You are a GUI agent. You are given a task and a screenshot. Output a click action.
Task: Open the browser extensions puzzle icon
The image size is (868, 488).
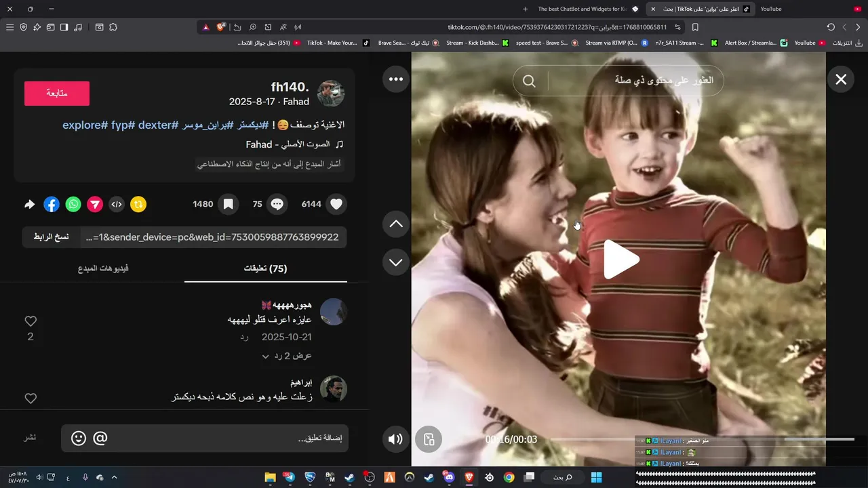click(113, 27)
